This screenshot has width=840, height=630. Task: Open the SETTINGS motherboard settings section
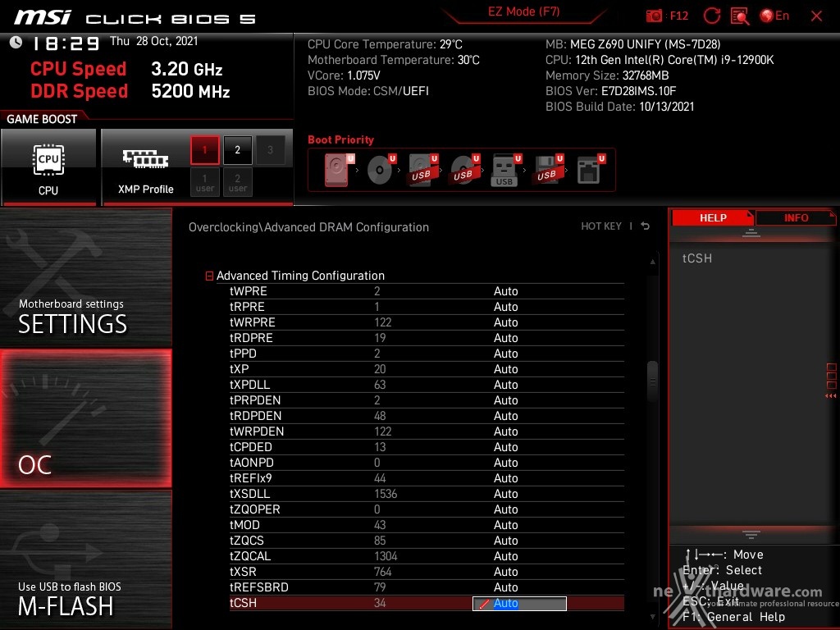pos(85,277)
